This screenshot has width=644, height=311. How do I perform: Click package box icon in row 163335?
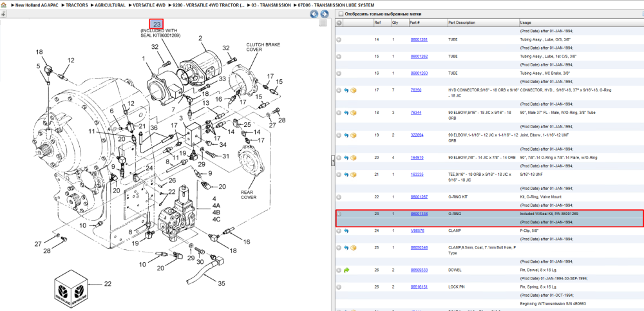click(x=353, y=174)
